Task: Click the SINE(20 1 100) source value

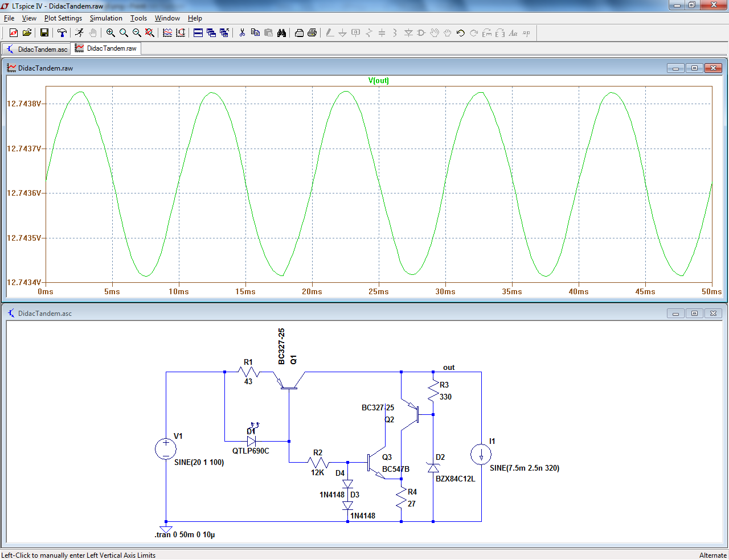Action: click(199, 462)
